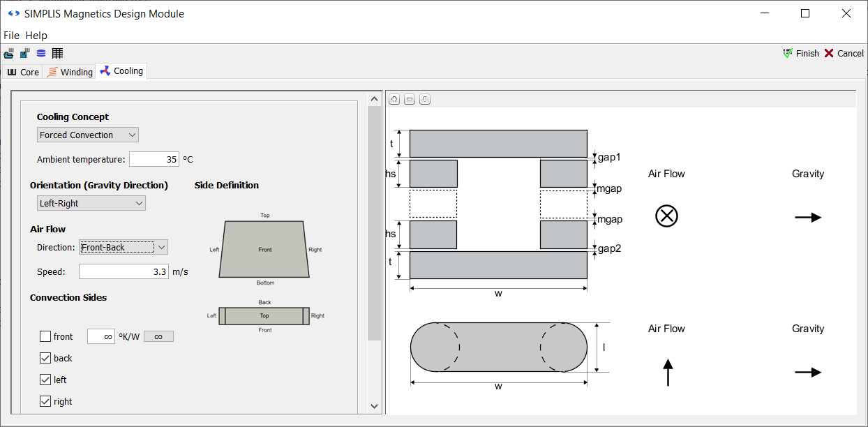The image size is (868, 427).
Task: Switch to the Core tab
Action: [x=23, y=72]
